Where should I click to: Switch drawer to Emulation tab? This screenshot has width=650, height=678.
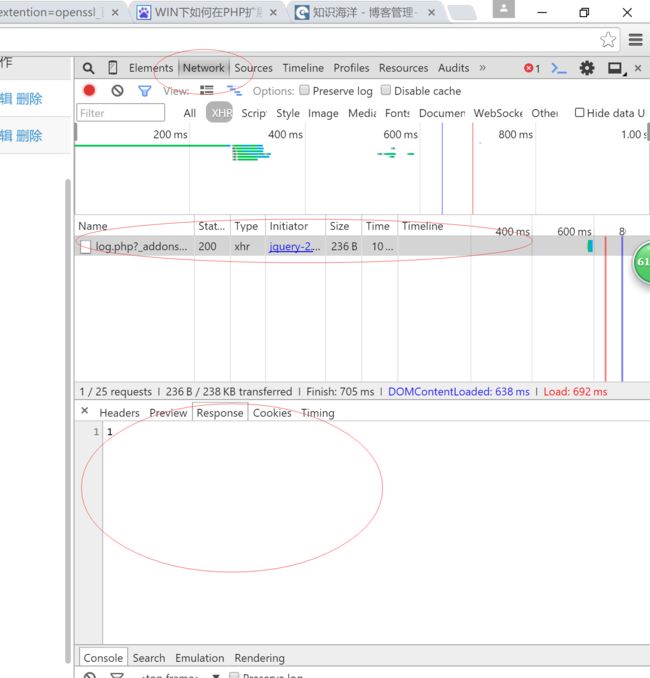[199, 658]
